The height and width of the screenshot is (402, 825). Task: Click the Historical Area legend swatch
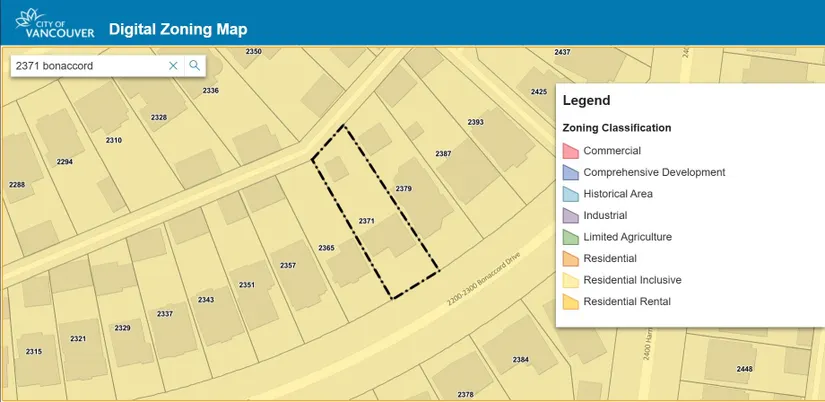[570, 194]
